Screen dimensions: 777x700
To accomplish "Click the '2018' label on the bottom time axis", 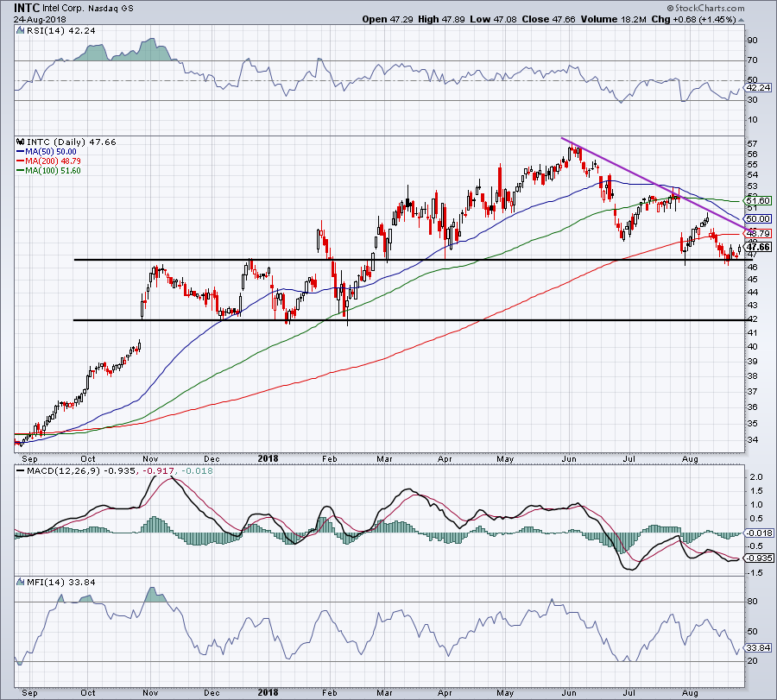I will [x=268, y=692].
